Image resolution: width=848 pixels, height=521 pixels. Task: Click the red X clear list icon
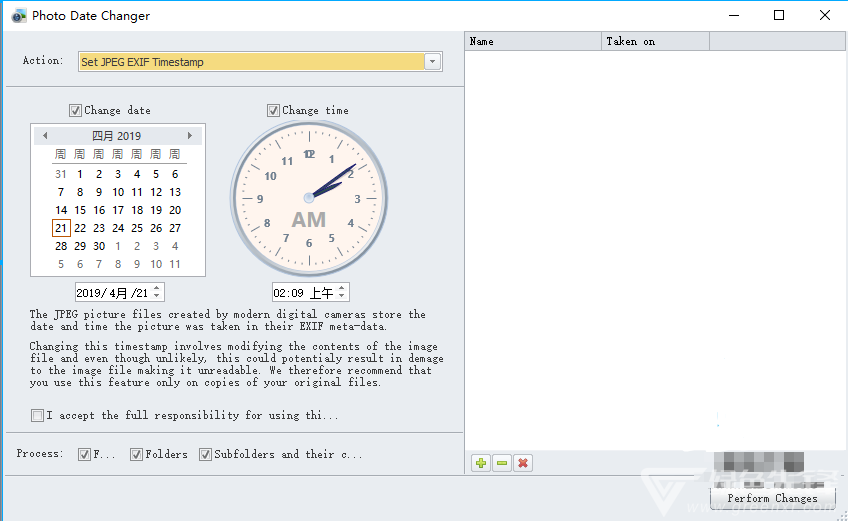pyautogui.click(x=523, y=463)
